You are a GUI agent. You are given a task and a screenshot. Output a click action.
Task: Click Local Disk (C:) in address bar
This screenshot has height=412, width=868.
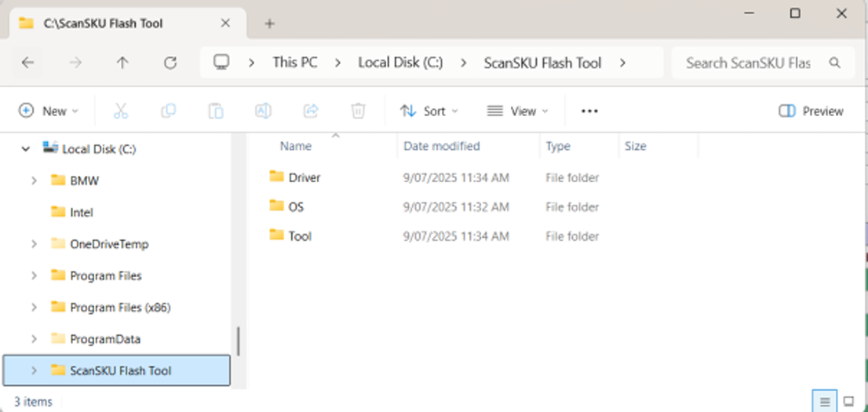400,63
